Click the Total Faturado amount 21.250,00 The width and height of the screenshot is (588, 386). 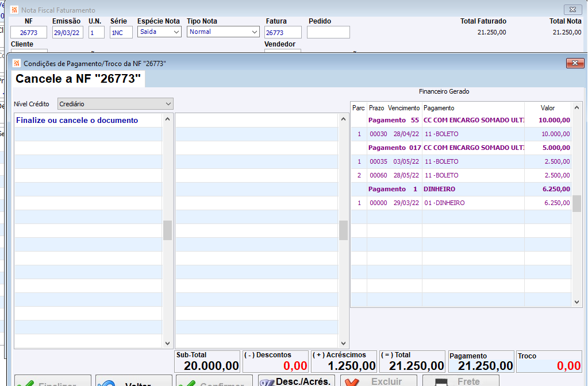click(x=491, y=32)
